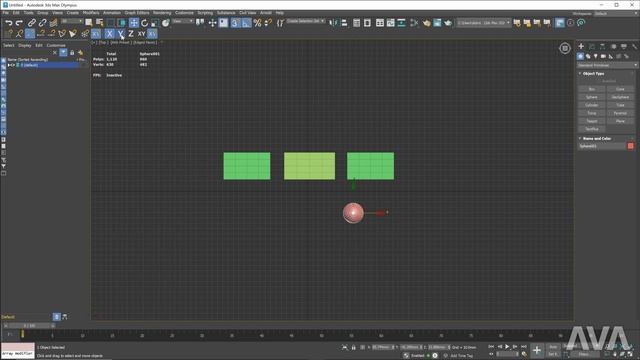Toggle 3D Snaps button
Image resolution: width=640 pixels, height=360 pixels.
click(235, 23)
